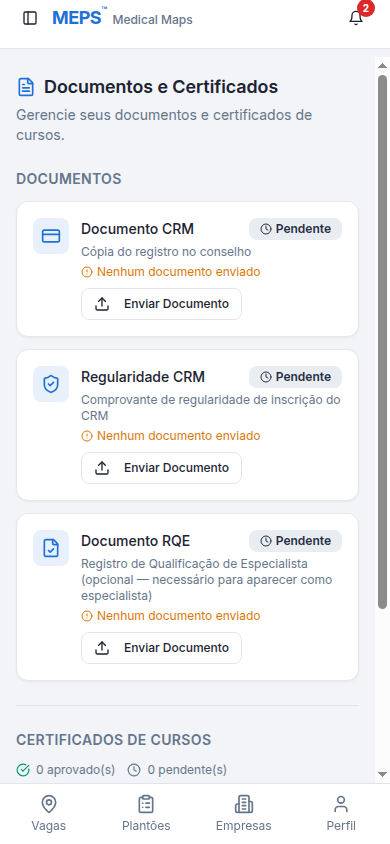Click the clock icon by pendente(s)
The height and width of the screenshot is (844, 390).
(x=134, y=770)
